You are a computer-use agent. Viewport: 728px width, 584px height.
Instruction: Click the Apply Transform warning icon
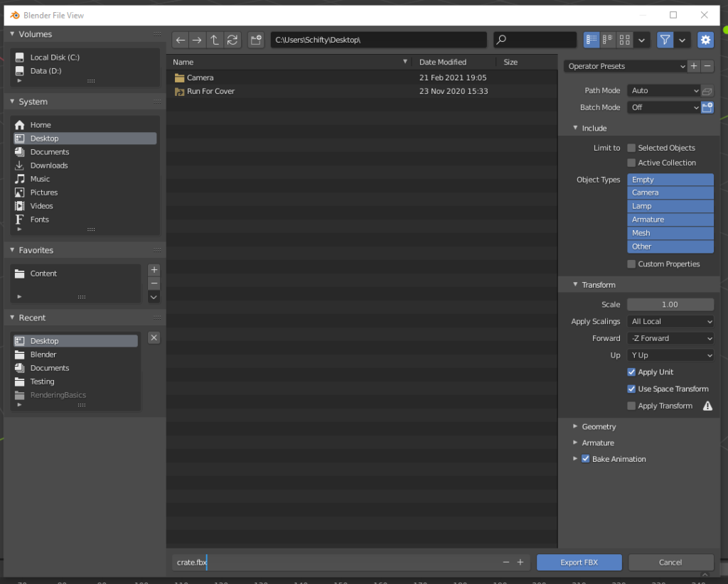point(707,406)
